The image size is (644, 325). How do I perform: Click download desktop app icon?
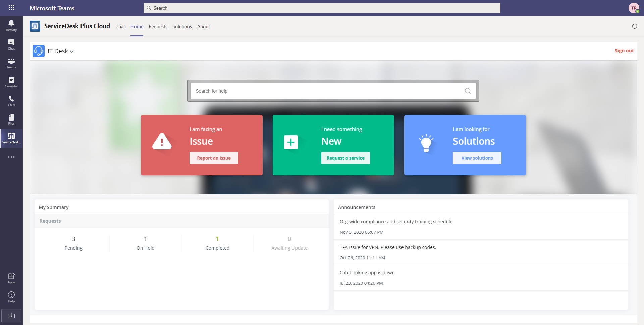point(11,316)
